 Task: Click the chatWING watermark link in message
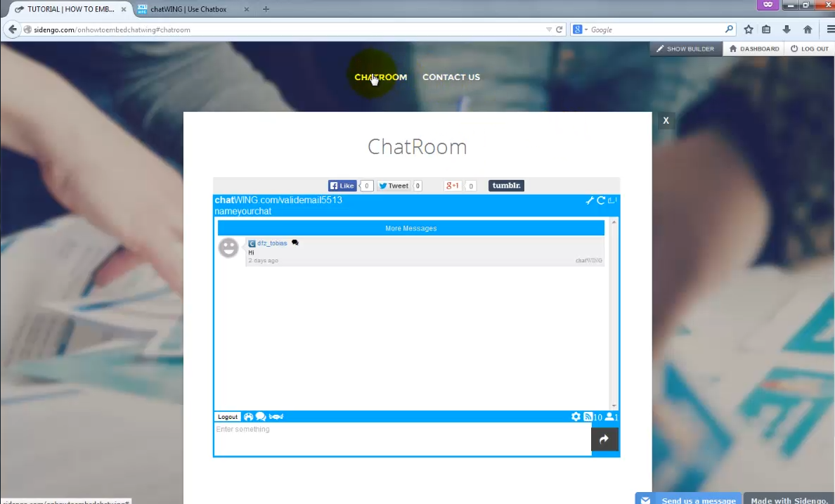pos(588,261)
